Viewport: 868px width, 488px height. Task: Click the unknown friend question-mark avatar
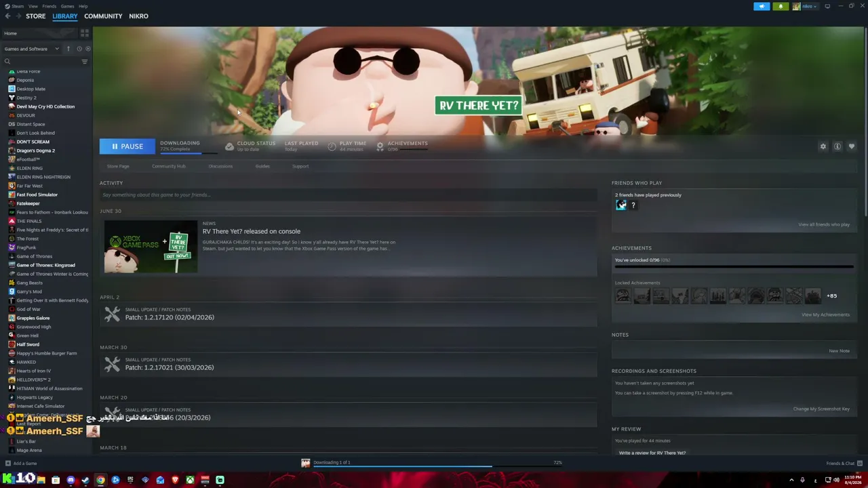pos(633,205)
